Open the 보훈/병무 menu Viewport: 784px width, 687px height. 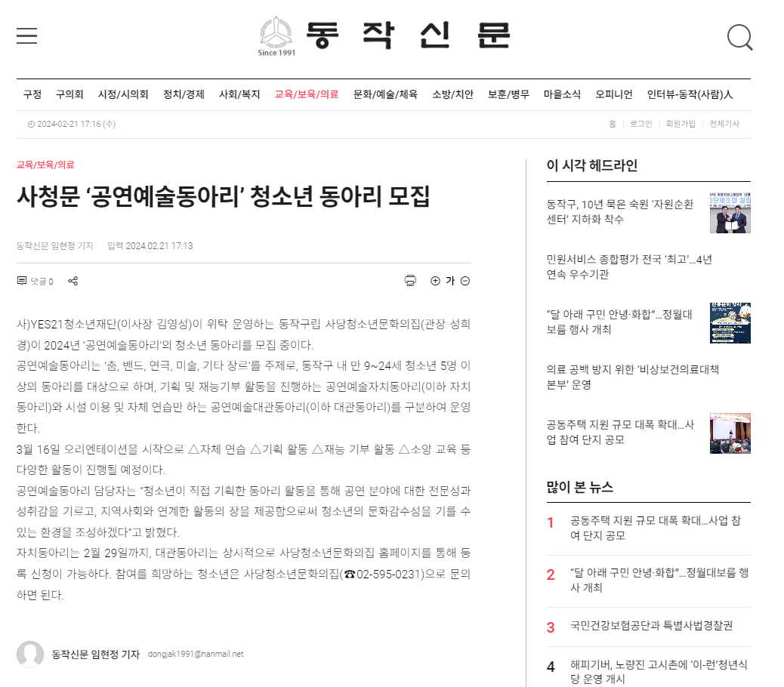[x=508, y=94]
